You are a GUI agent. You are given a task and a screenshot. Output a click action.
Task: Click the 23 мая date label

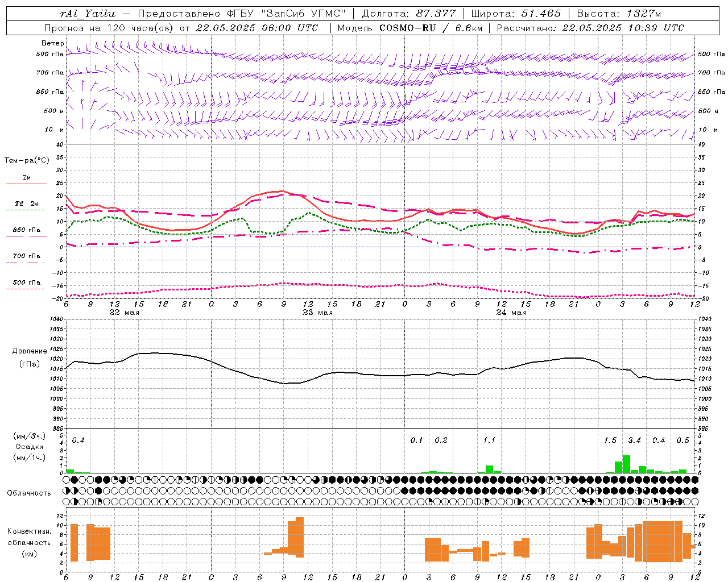coord(317,313)
